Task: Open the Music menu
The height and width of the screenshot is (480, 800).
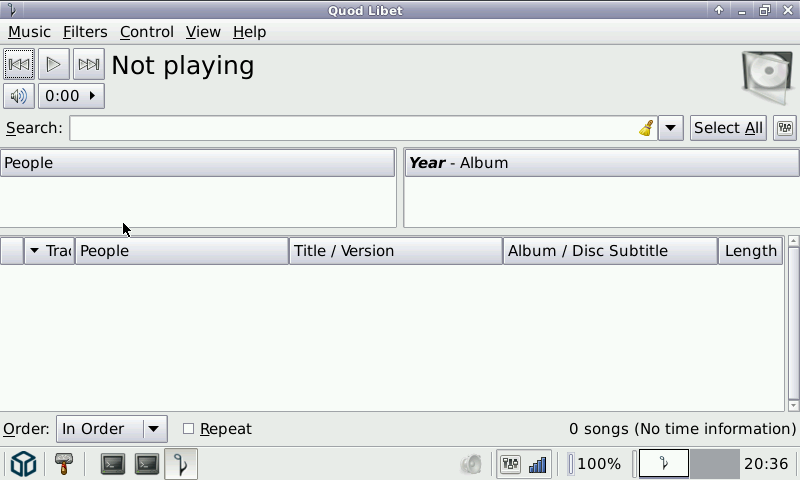Action: (29, 32)
